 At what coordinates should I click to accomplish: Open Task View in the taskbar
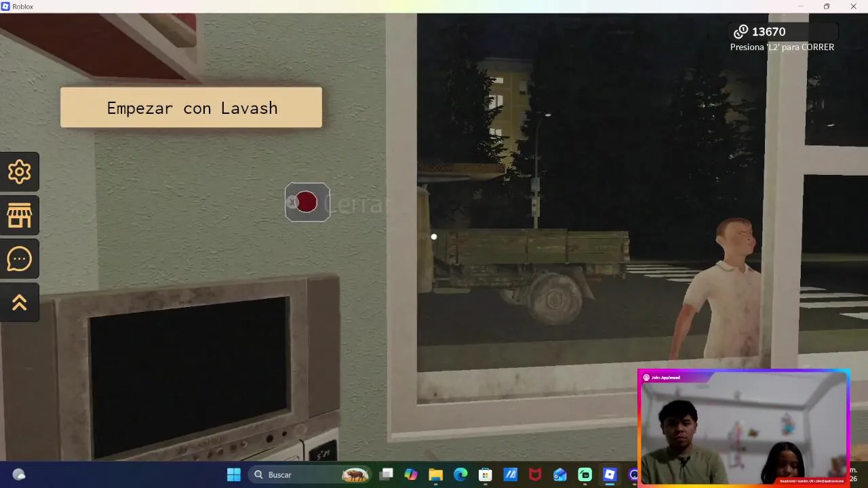coord(386,474)
